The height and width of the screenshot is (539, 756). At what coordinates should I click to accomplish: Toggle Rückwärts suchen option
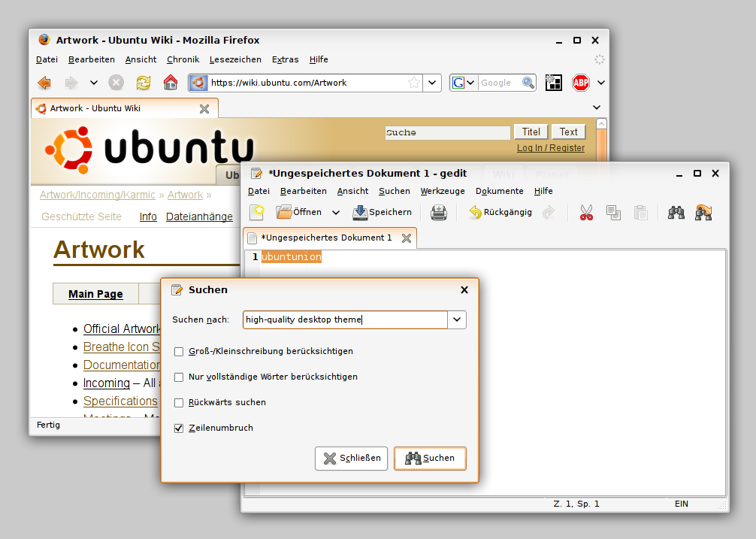[179, 402]
